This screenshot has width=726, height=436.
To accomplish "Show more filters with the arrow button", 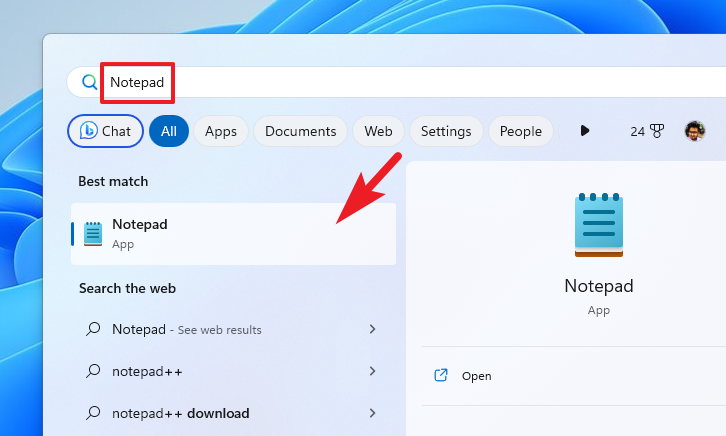I will pos(585,131).
